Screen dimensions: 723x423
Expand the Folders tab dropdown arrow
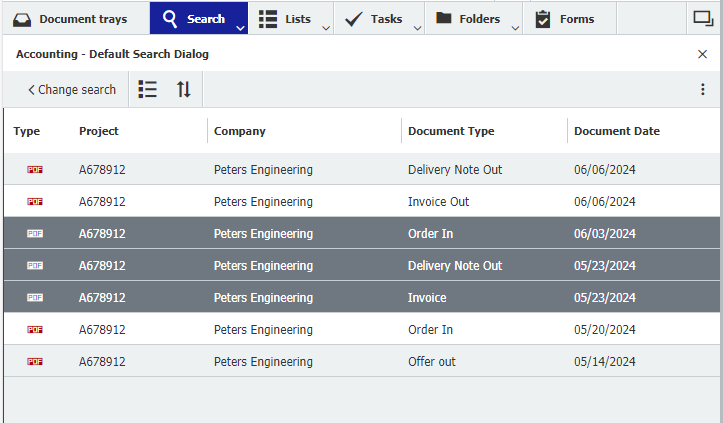pyautogui.click(x=515, y=27)
